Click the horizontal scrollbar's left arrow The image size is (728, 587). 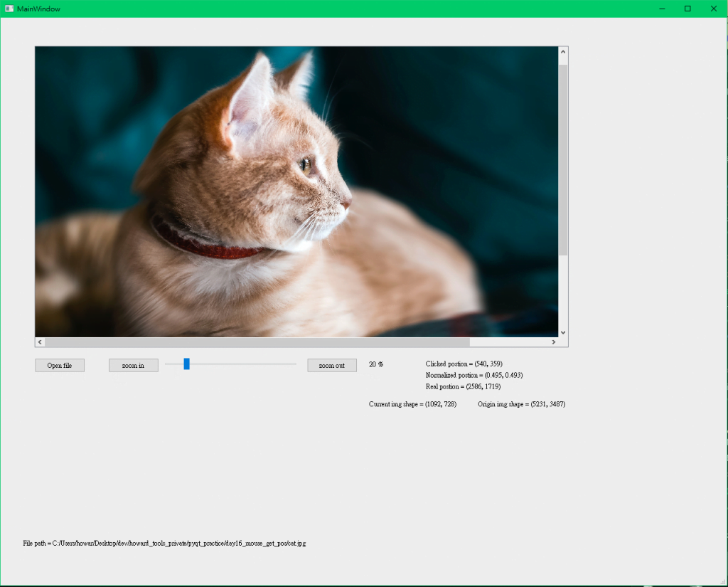point(40,342)
